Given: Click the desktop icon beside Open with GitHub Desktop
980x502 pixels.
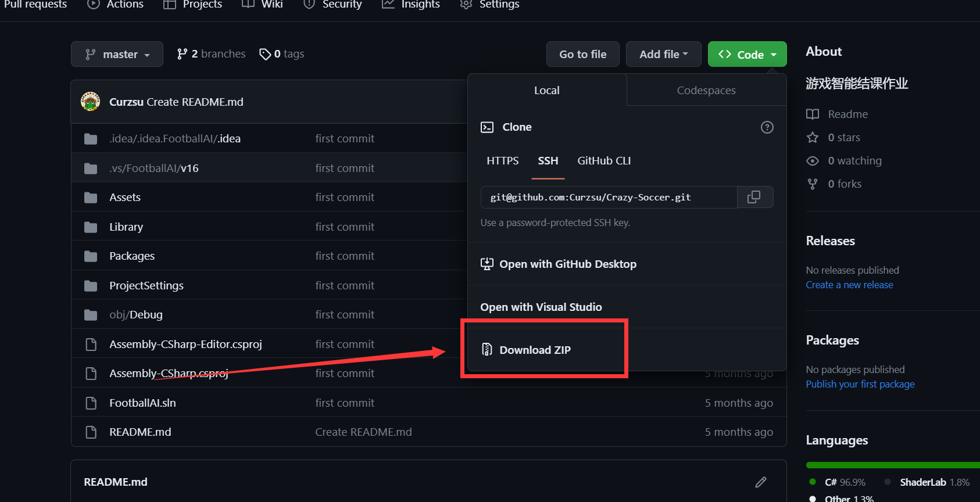Looking at the screenshot, I should [x=487, y=264].
